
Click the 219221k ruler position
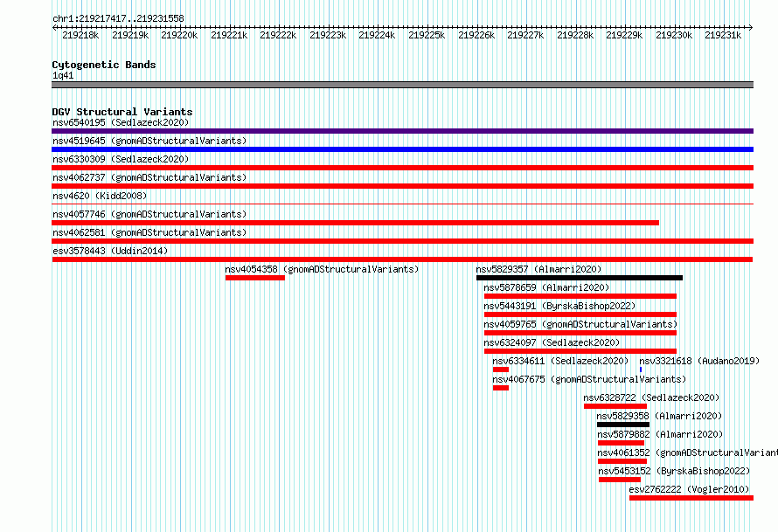[229, 35]
